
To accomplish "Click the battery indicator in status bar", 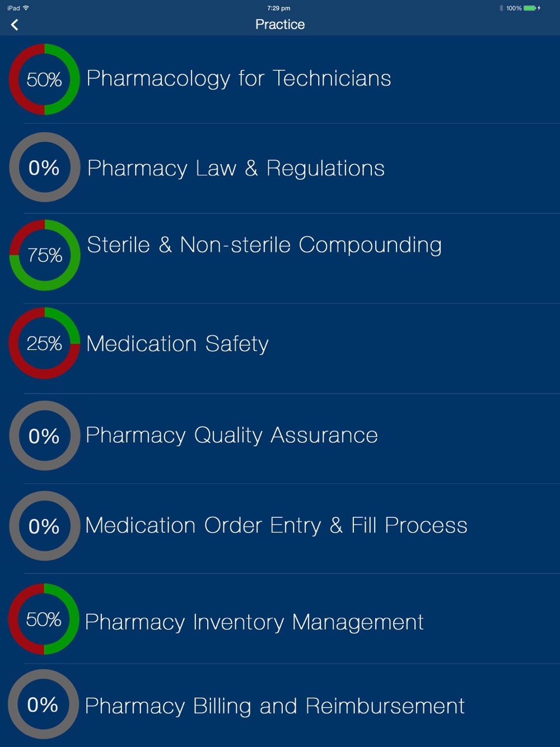I will pos(530,8).
